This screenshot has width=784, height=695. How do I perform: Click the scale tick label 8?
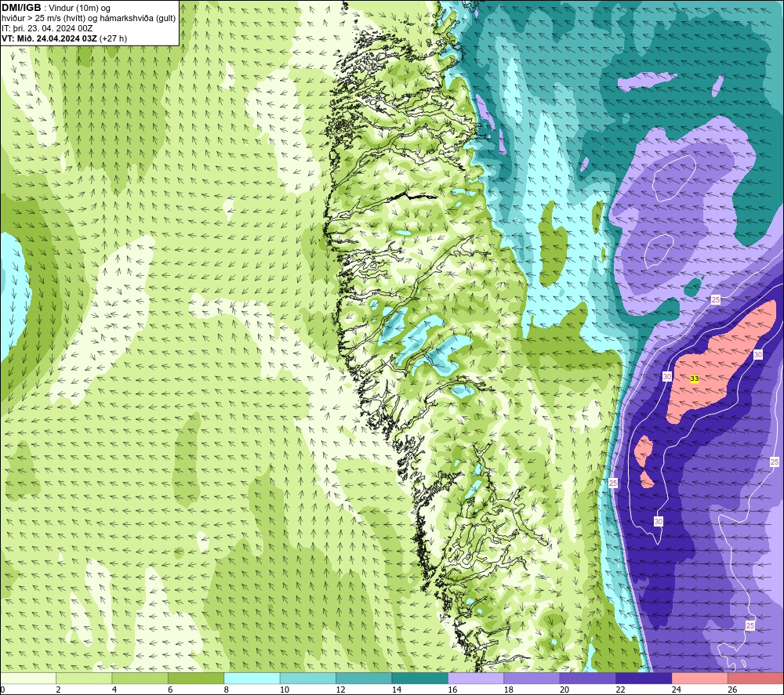227,690
